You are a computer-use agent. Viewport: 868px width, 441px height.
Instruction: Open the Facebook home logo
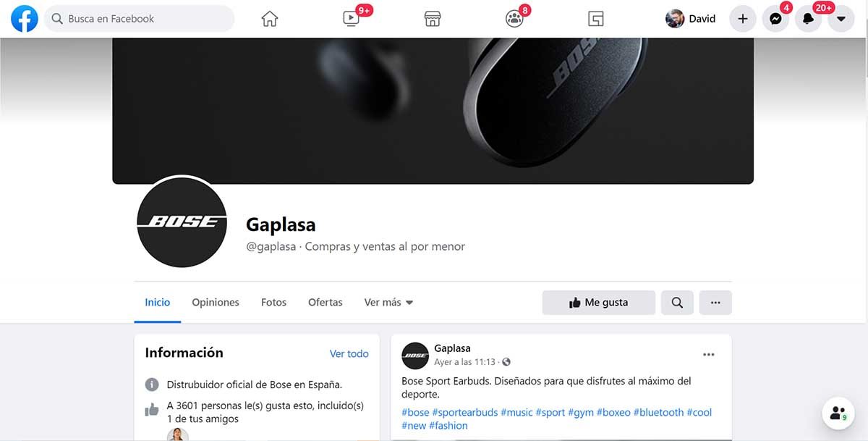pyautogui.click(x=25, y=19)
